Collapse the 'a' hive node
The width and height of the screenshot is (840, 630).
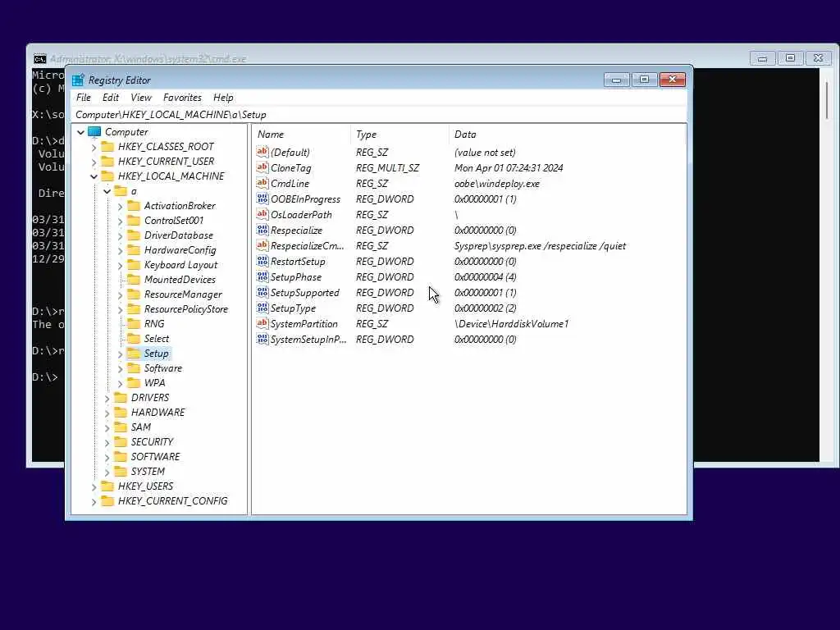click(107, 191)
